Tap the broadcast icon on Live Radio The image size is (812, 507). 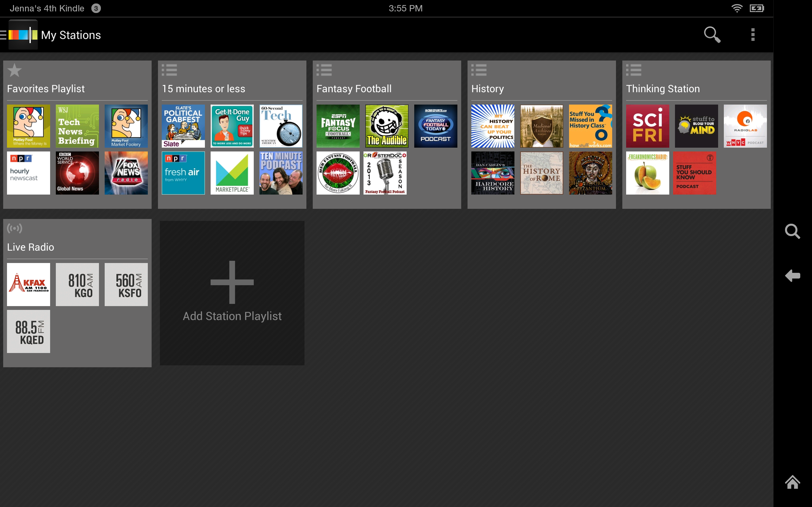(x=14, y=228)
